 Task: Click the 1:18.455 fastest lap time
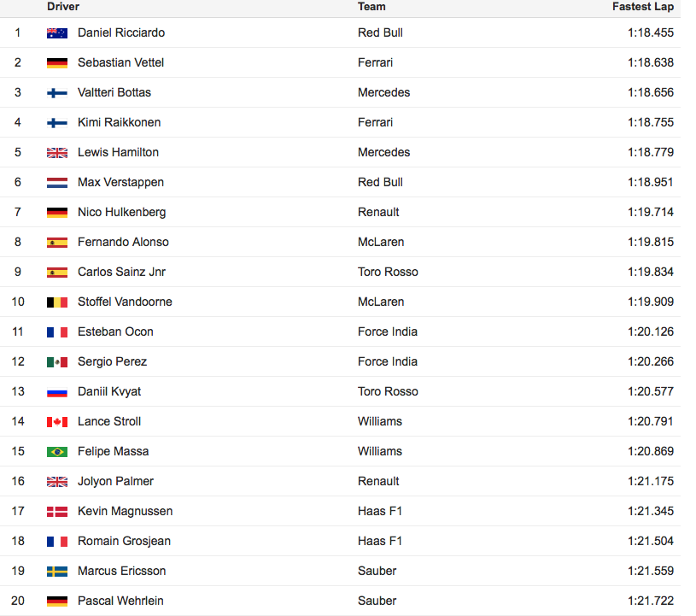pyautogui.click(x=650, y=32)
